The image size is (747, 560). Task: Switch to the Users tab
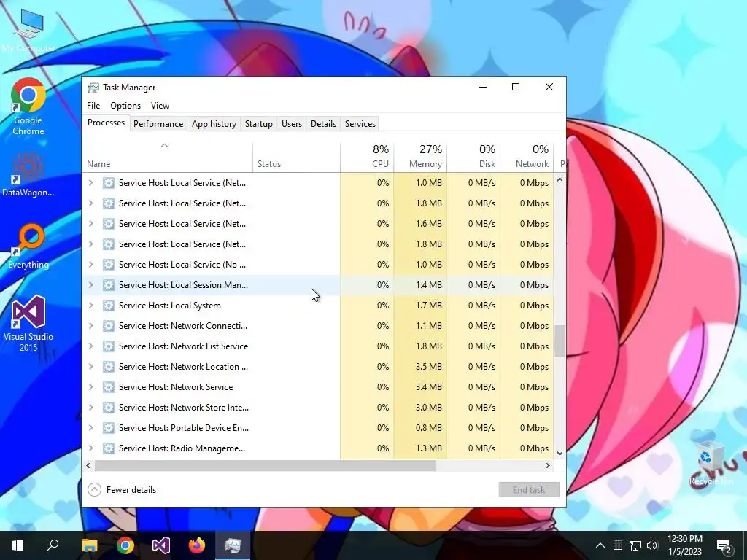tap(292, 124)
